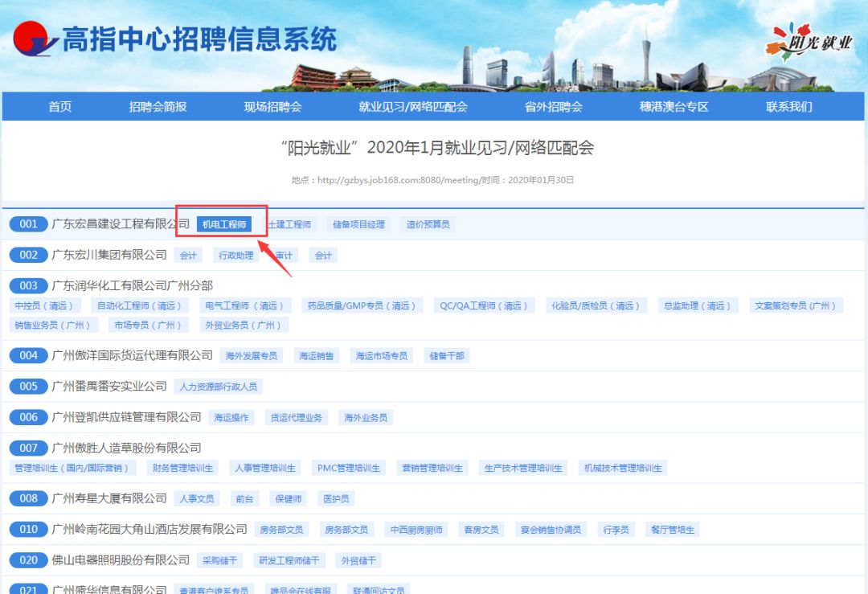Screen dimensions: 868x594
Task: Open the 人事管理培训生 job tag
Action: [265, 469]
